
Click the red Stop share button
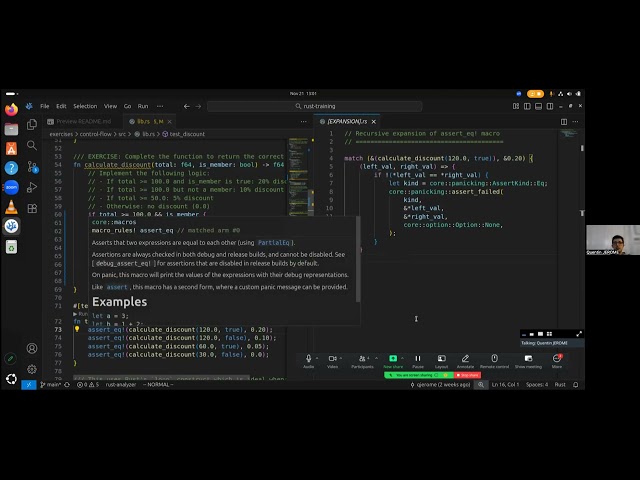(467, 375)
